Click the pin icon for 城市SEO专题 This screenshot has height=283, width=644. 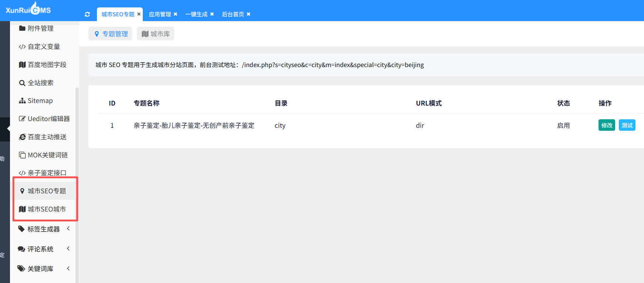pyautogui.click(x=22, y=191)
